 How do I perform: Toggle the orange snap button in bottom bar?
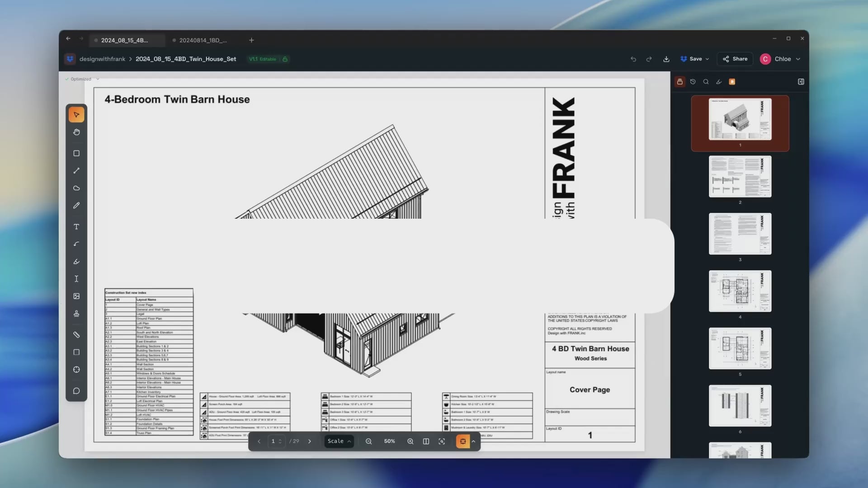[463, 441]
